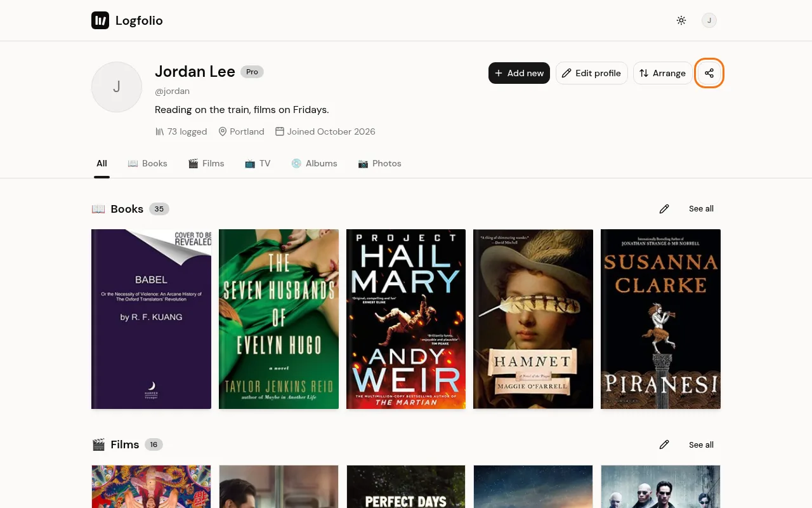Go to the Photos tab
Image resolution: width=812 pixels, height=508 pixels.
pyautogui.click(x=379, y=163)
